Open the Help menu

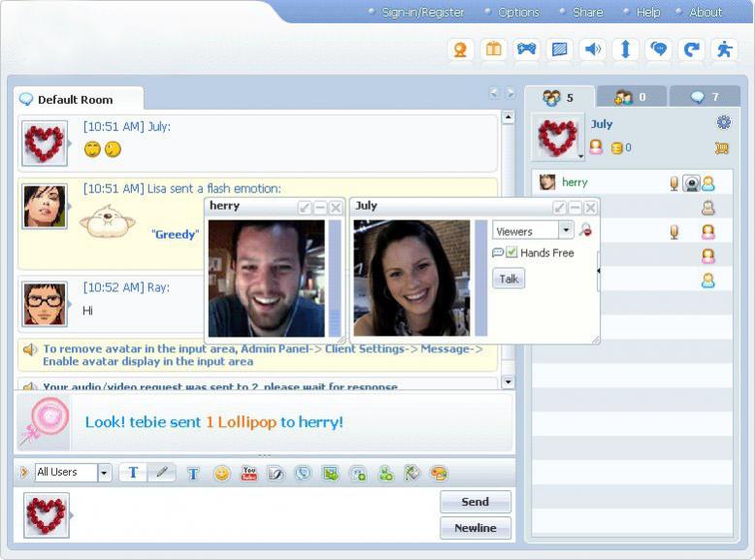click(x=648, y=13)
